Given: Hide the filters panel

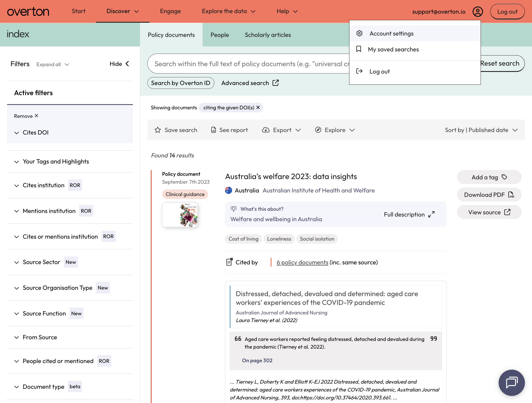Looking at the screenshot, I should click(119, 64).
